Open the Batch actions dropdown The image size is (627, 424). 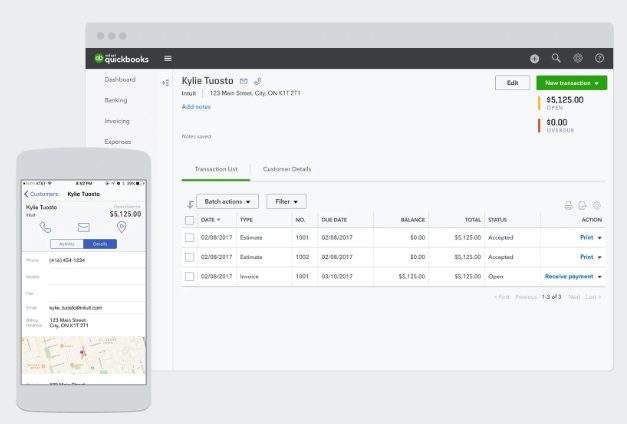[228, 202]
